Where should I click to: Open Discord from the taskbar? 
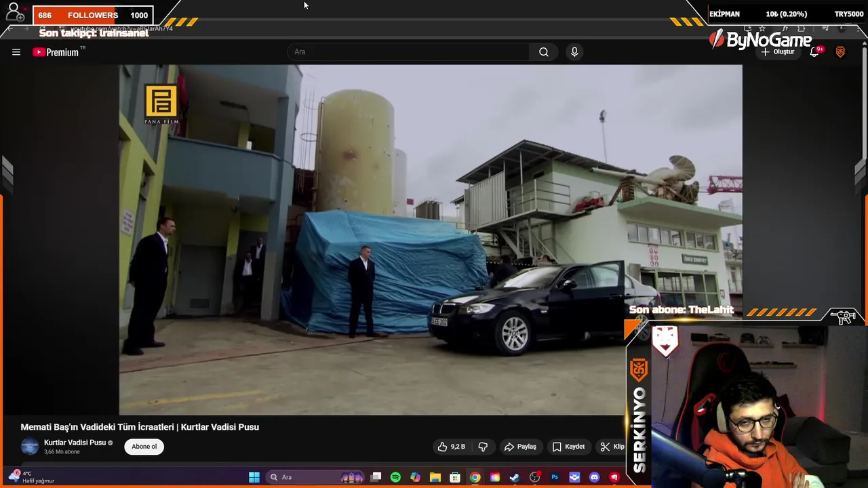[595, 477]
